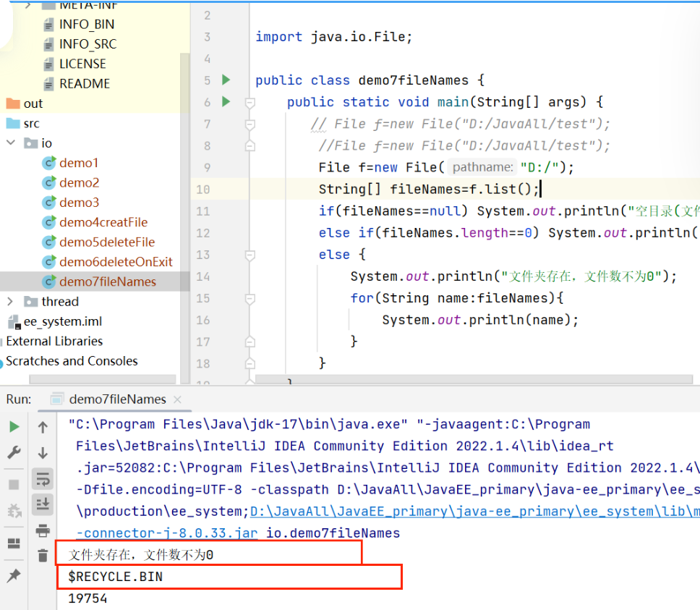Screen dimensions: 700x610
Task: Run class from gutter arrow on line 5
Action: pos(226,80)
